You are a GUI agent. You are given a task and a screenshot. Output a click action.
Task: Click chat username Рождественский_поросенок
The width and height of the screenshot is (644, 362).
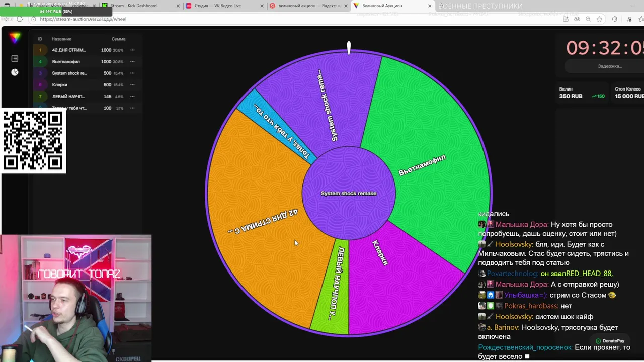[x=525, y=347]
